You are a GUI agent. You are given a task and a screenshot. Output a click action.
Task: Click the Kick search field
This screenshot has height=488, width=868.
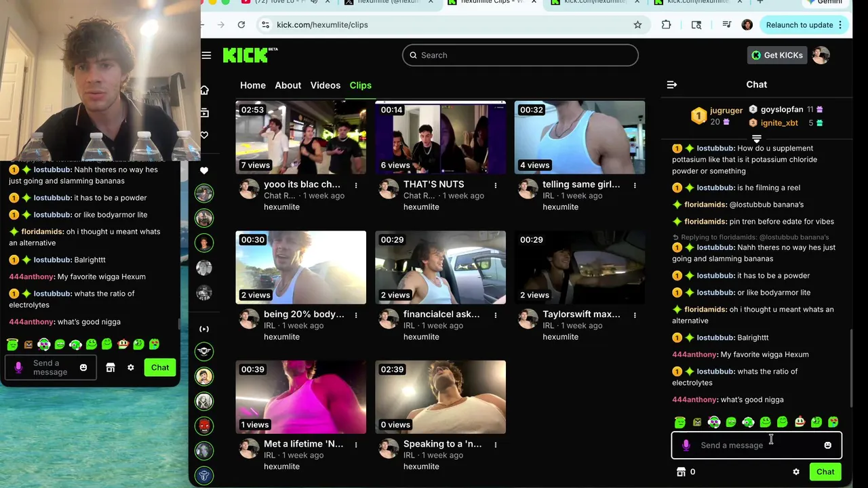coord(520,55)
